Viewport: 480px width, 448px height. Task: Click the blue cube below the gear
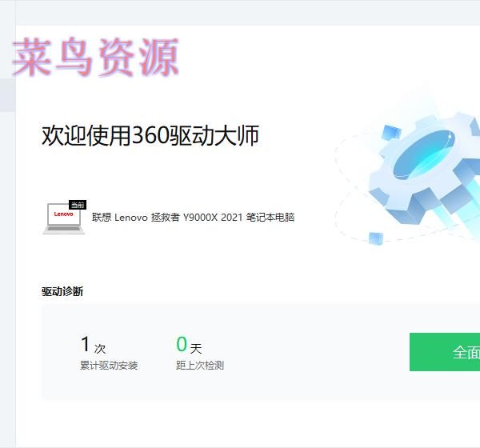[376, 238]
